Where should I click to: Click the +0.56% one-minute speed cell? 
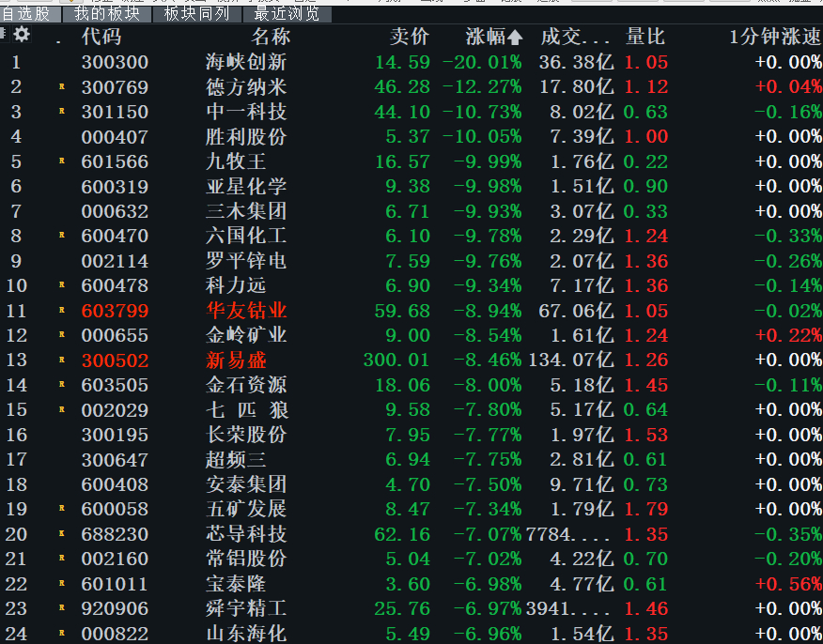tap(788, 583)
